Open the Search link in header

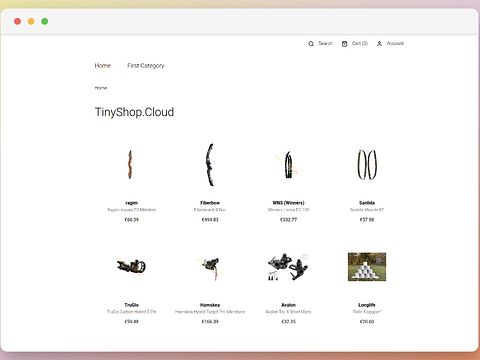pos(325,43)
